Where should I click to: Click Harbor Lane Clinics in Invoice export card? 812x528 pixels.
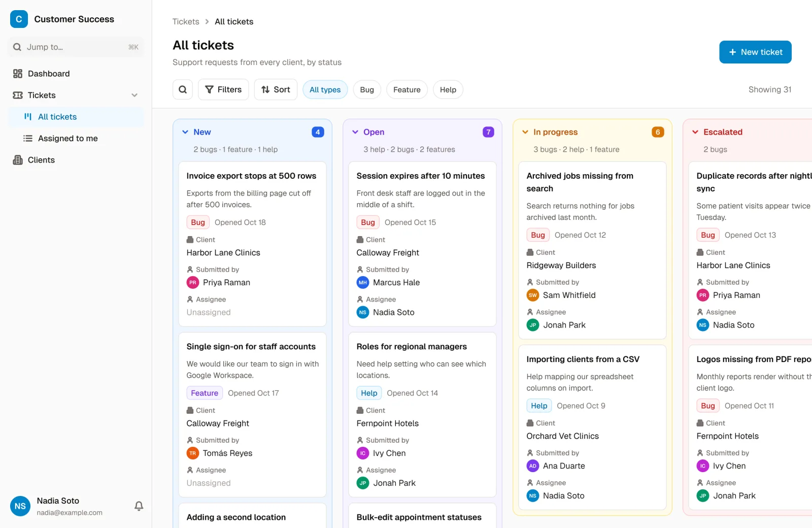223,252
